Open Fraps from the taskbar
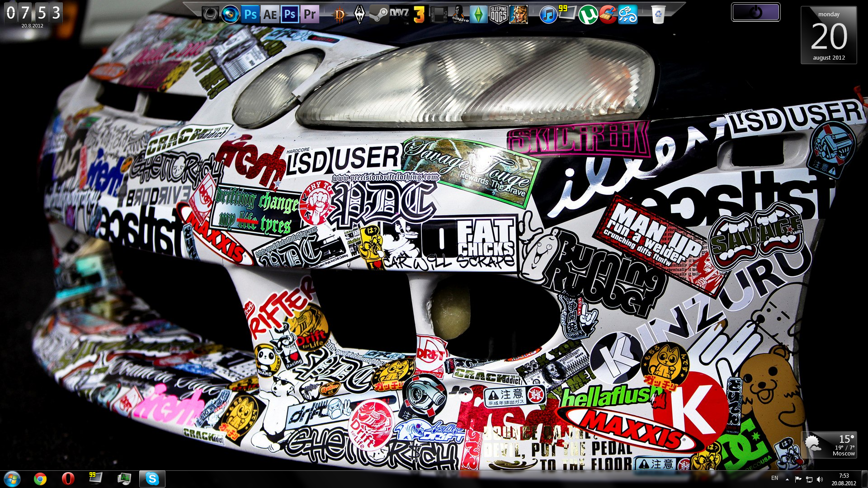 pos(96,479)
